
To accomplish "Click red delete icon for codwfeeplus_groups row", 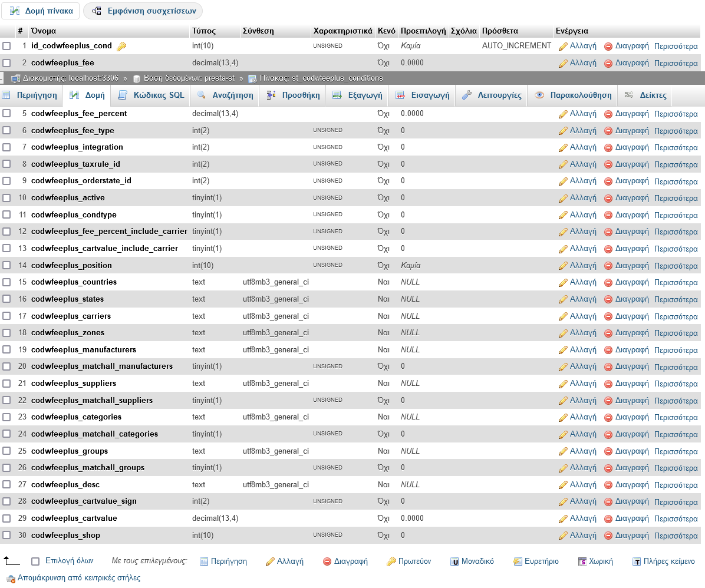I will click(608, 451).
